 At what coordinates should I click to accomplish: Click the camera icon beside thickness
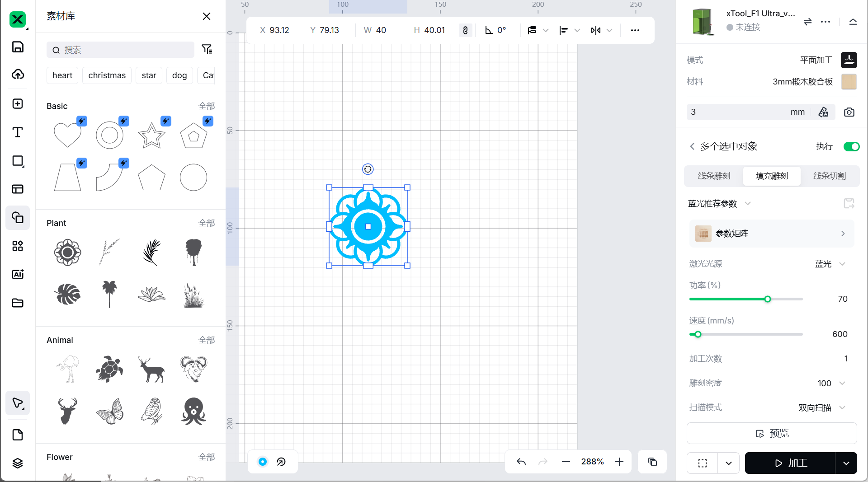(x=849, y=112)
